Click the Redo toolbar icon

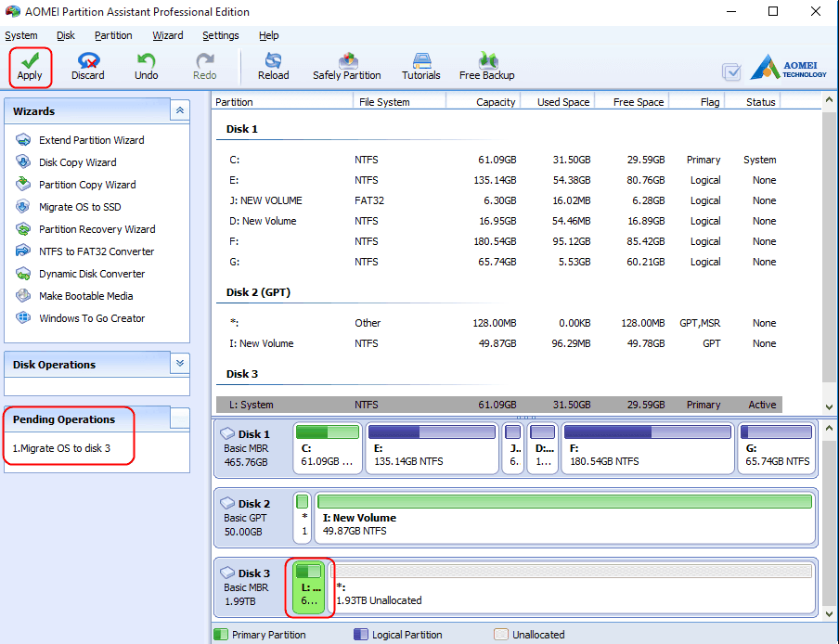click(205, 67)
